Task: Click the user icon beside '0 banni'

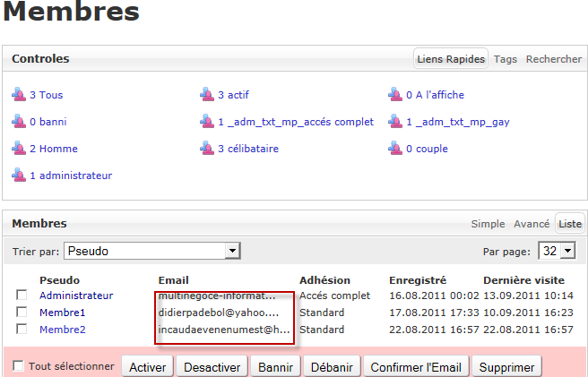Action: click(x=19, y=122)
